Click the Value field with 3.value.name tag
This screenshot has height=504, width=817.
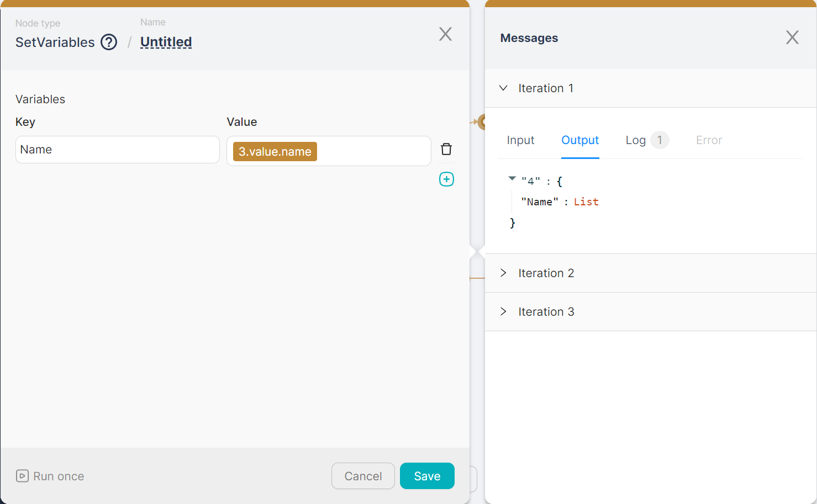point(370,151)
